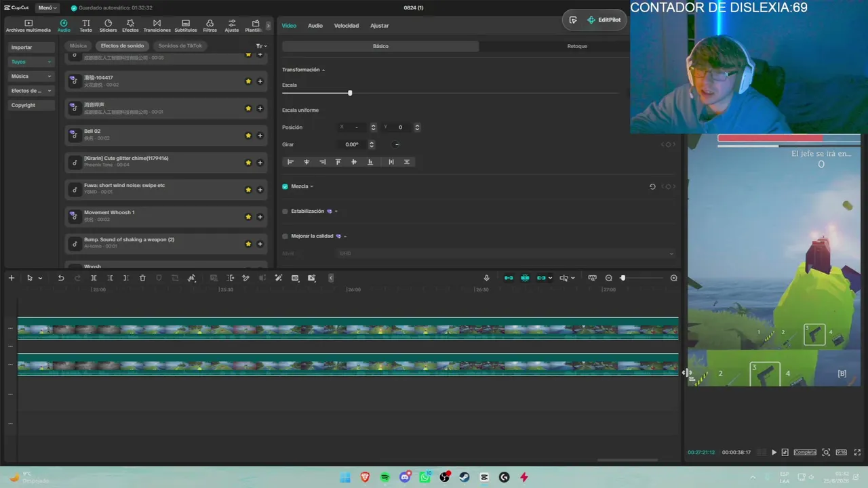Open the Menú dropdown
The width and height of the screenshot is (868, 488).
pos(47,8)
